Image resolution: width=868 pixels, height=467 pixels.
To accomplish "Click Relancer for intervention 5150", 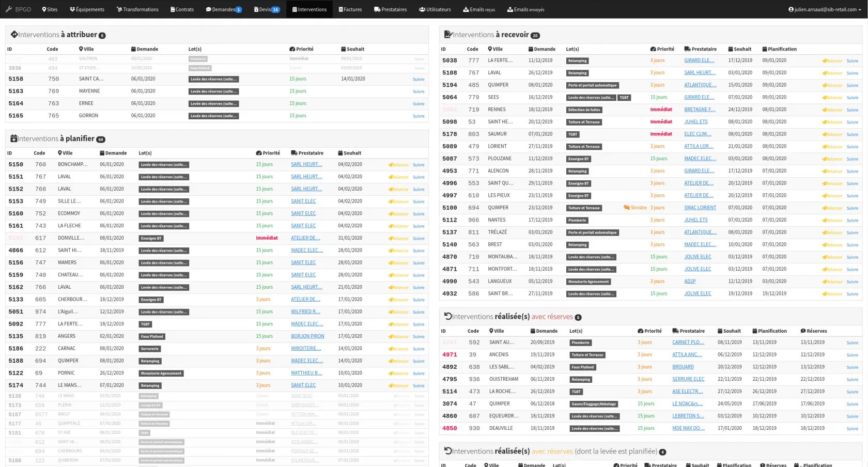I will [x=398, y=165].
